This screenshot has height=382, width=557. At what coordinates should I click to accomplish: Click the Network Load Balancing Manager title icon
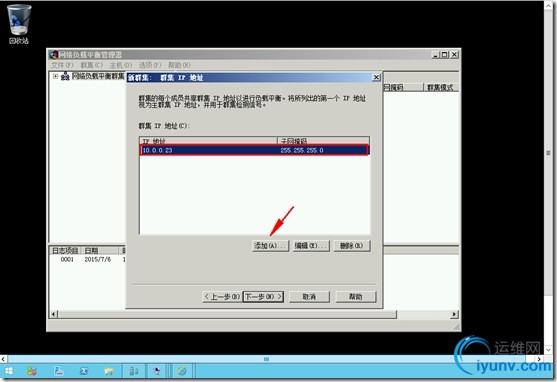(x=54, y=55)
